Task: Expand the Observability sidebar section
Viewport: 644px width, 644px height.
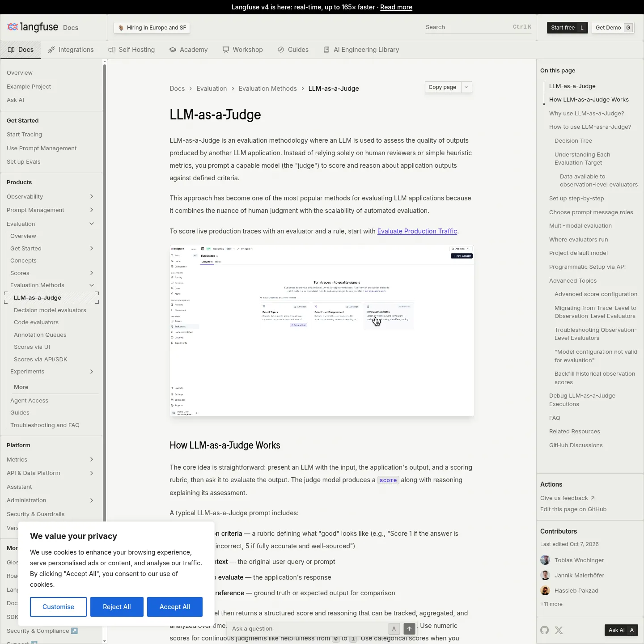Action: click(92, 196)
